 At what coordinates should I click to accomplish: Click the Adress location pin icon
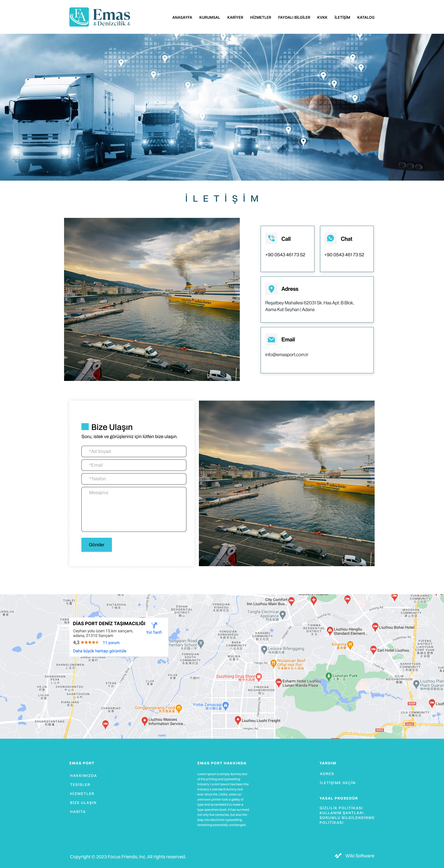tap(271, 289)
